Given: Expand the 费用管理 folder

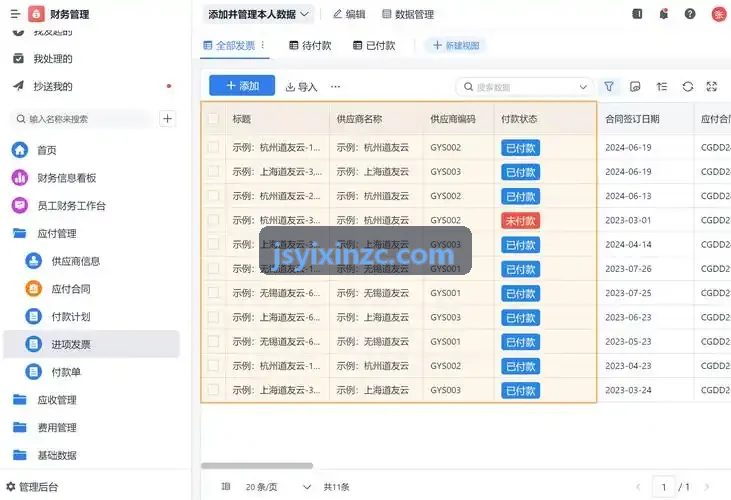Looking at the screenshot, I should click(x=45, y=427).
